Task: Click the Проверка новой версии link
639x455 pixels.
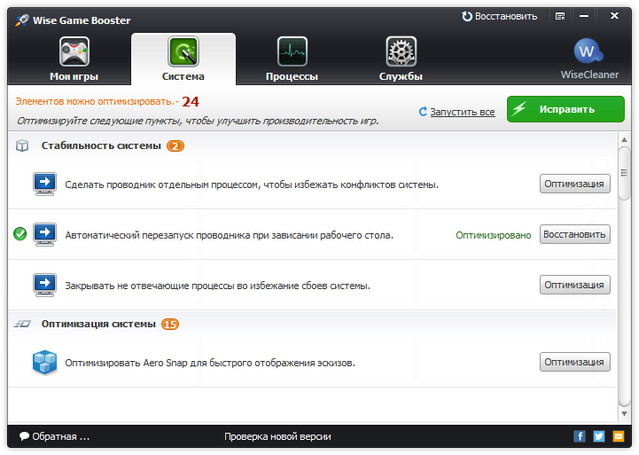Action: 277,437
